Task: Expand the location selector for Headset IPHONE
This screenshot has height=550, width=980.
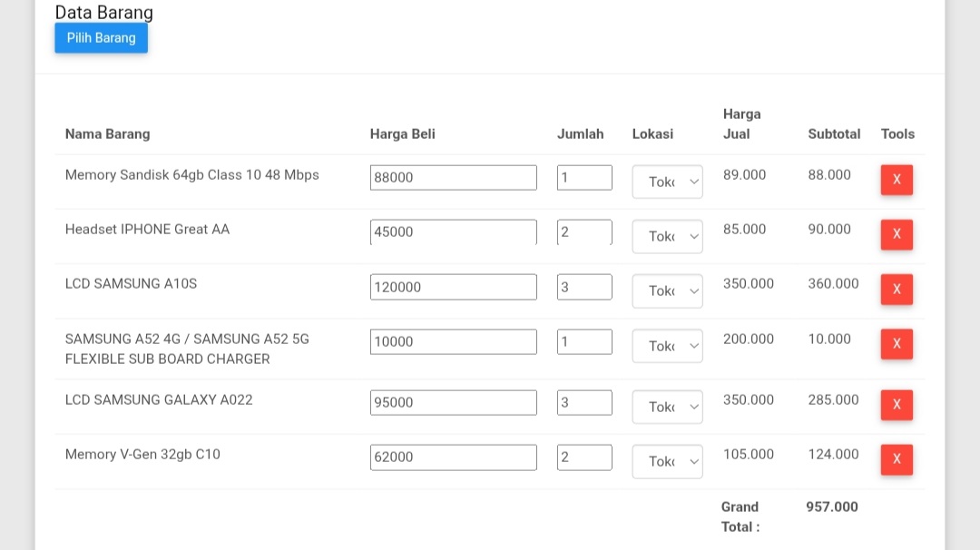Action: (667, 236)
